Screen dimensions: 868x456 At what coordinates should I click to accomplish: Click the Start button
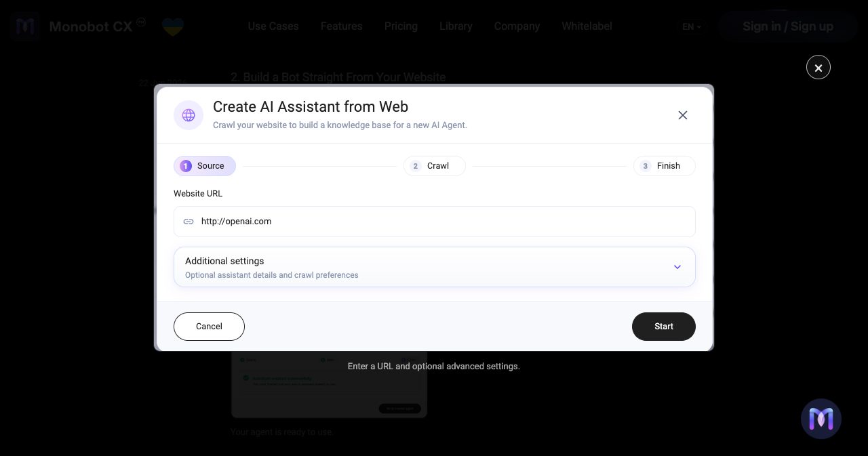tap(664, 327)
